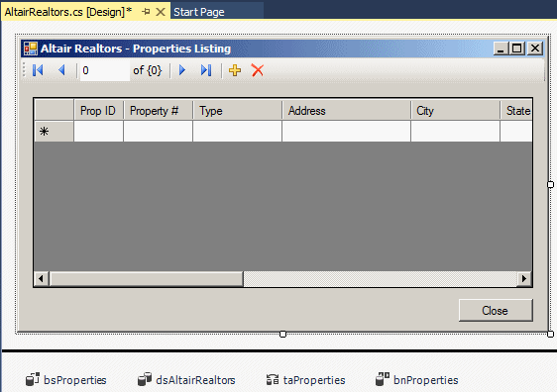Pin the AltairRealtors.cs design tab
The width and height of the screenshot is (557, 392).
click(146, 12)
